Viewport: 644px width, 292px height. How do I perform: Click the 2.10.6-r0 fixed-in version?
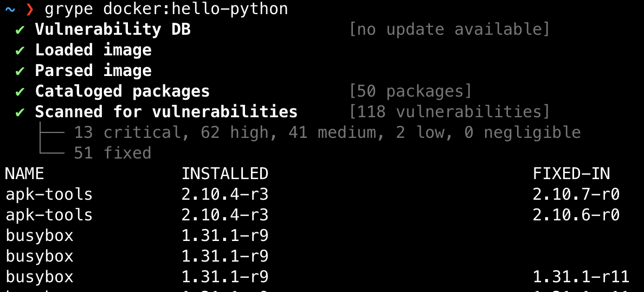coord(576,215)
